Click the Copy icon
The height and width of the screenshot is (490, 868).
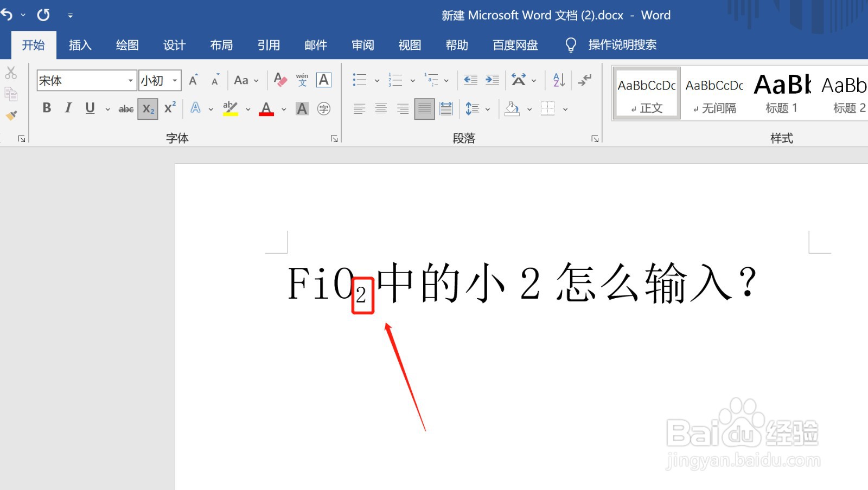(x=11, y=94)
